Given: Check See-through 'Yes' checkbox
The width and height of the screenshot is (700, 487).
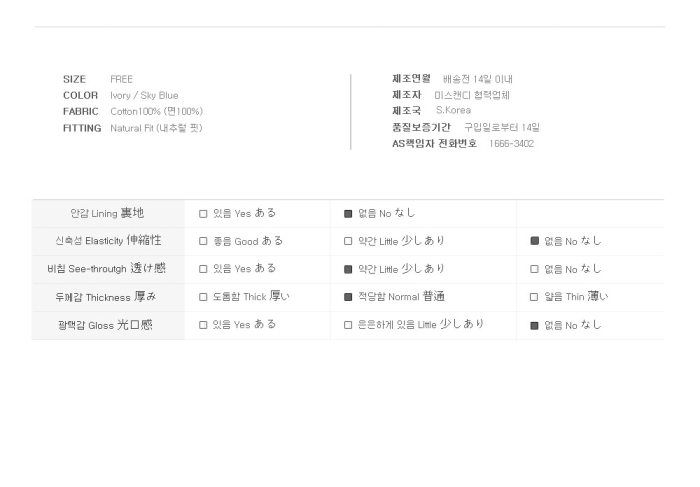Looking at the screenshot, I should click(x=203, y=269).
